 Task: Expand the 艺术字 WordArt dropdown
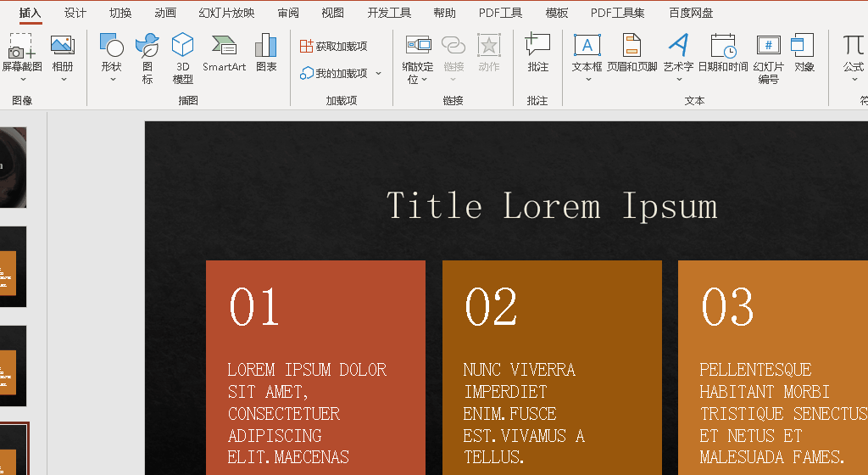coord(678,80)
